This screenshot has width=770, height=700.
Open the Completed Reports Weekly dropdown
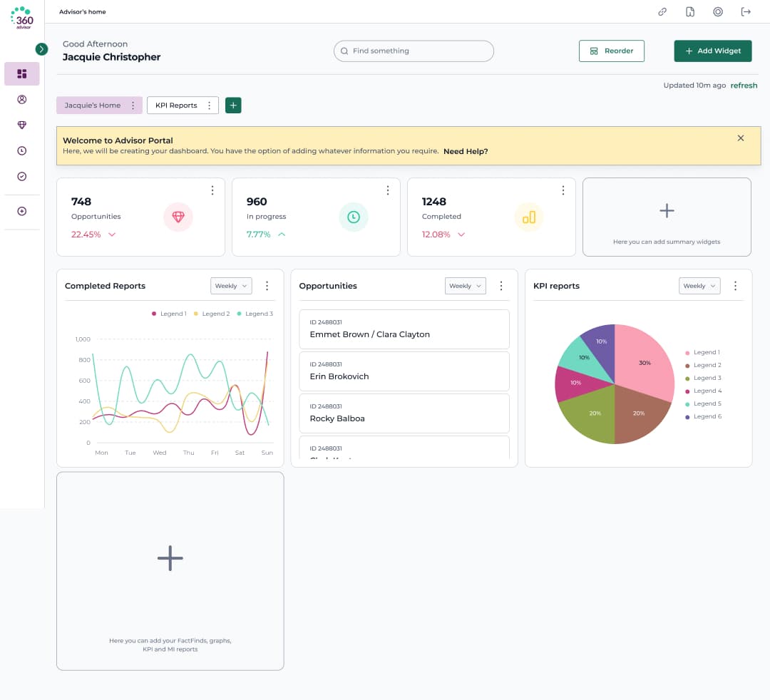(x=231, y=286)
